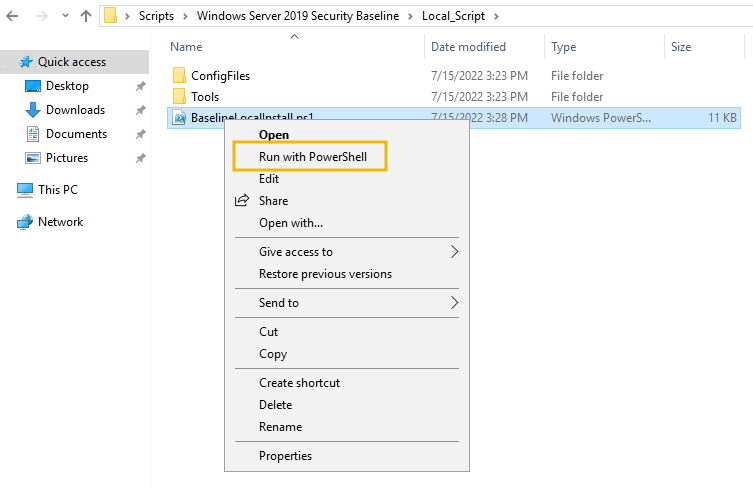The width and height of the screenshot is (753, 488).
Task: Click the Documents page icon
Action: tap(33, 134)
